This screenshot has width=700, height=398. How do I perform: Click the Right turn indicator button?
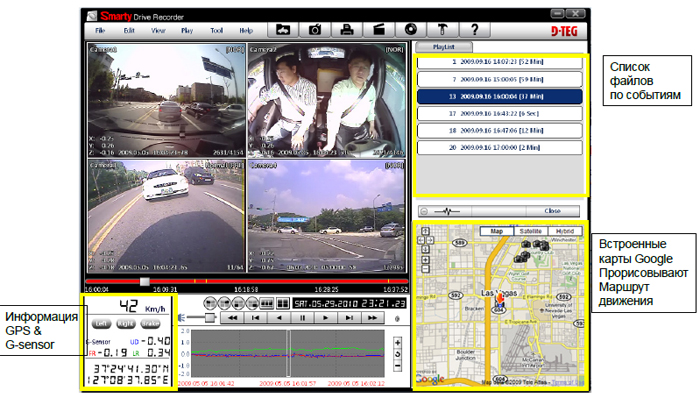(125, 323)
